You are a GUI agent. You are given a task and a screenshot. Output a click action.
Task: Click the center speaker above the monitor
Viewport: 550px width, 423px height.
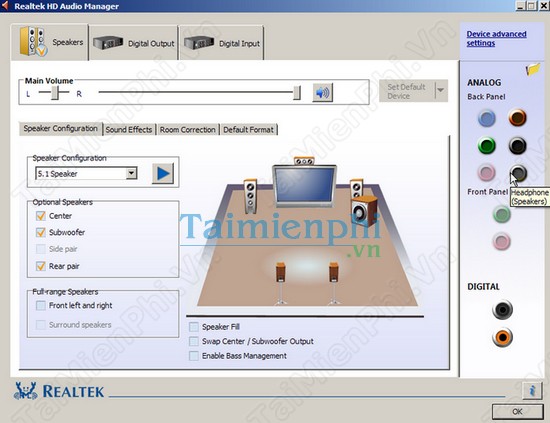(x=304, y=161)
